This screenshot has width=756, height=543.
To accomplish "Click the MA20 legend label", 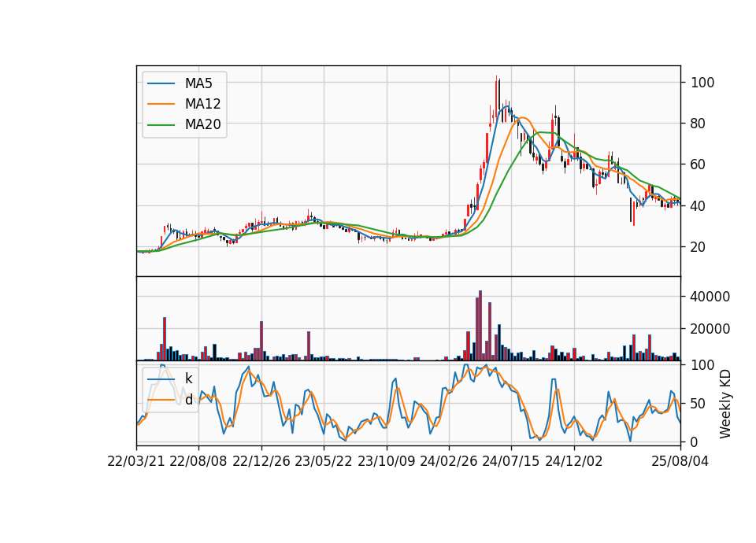I will 202,124.
